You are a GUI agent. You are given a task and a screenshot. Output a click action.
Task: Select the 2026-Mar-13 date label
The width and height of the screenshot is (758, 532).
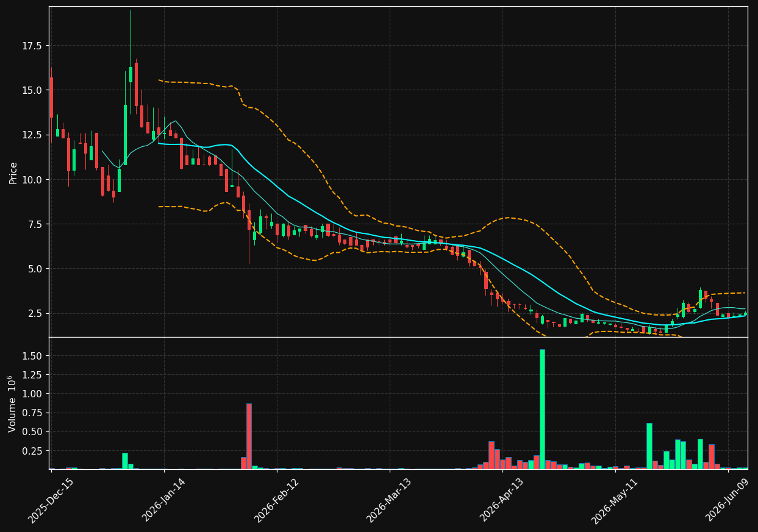point(389,500)
